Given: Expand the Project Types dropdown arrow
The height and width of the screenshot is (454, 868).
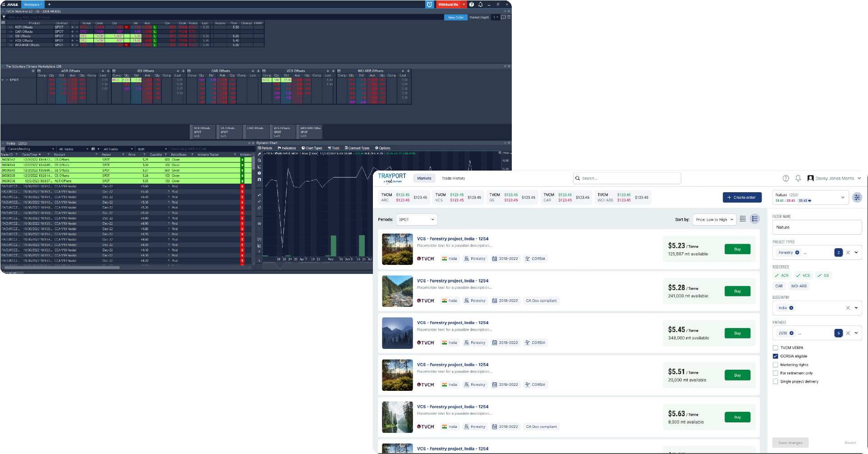Looking at the screenshot, I should click(856, 253).
